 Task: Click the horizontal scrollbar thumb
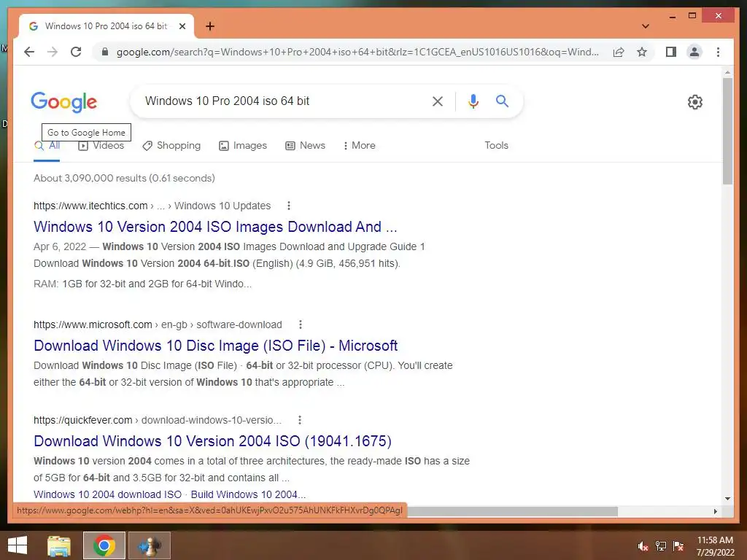pos(512,511)
